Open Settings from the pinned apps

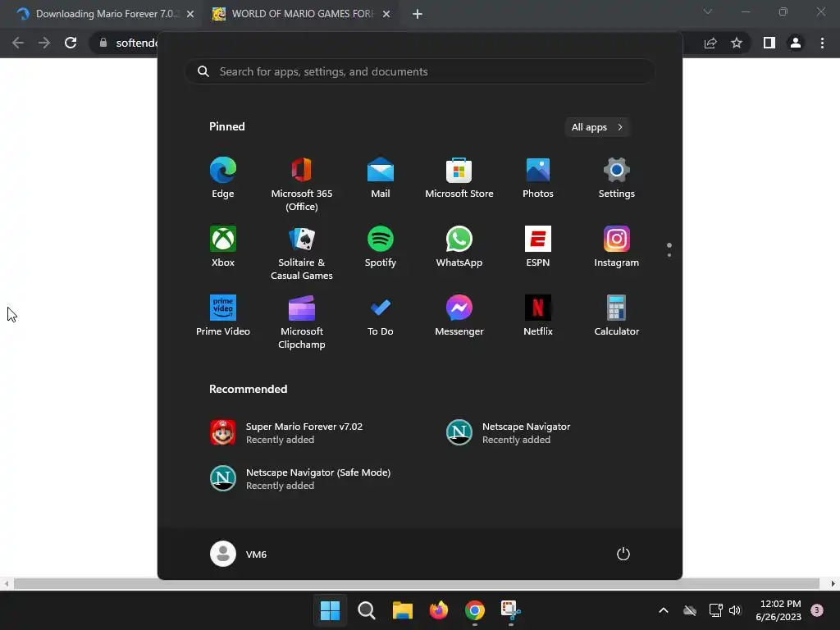point(617,178)
